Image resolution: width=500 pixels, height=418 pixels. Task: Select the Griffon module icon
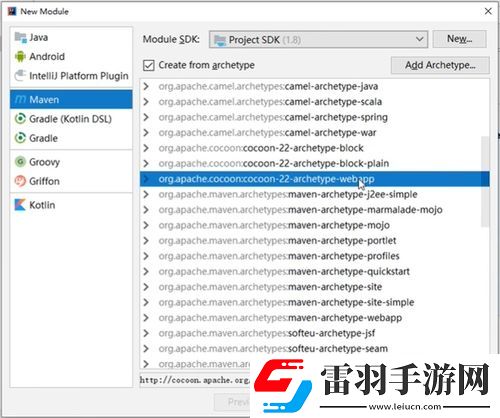(20, 181)
